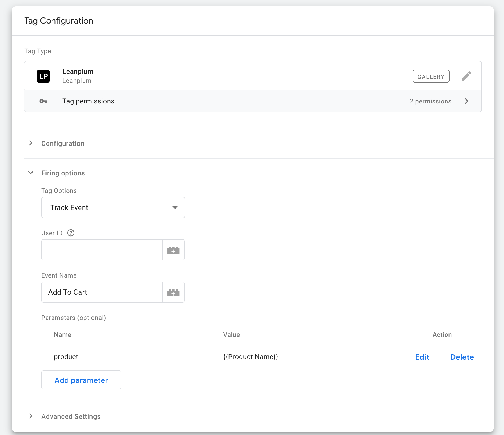
Task: Focus the User ID input field
Action: pyautogui.click(x=102, y=250)
